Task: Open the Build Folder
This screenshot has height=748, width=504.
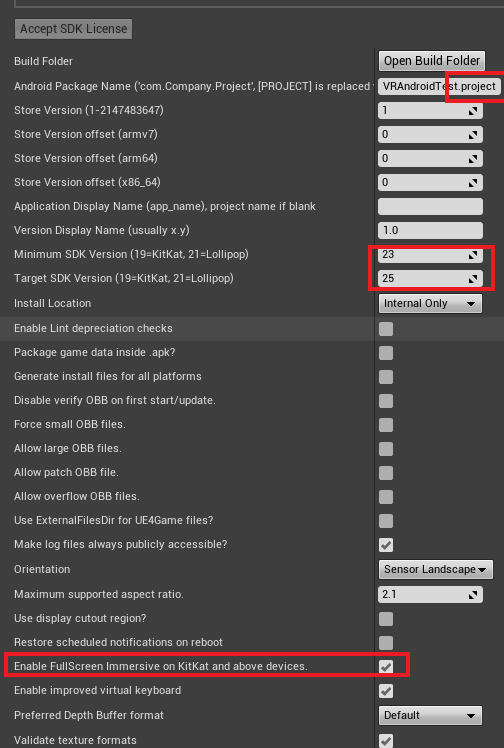Action: (432, 61)
